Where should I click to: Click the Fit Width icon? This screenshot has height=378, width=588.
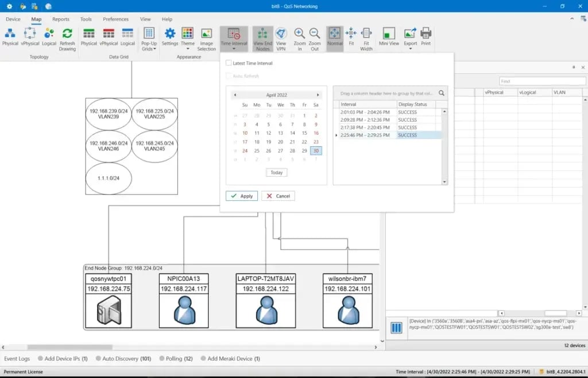[x=366, y=34]
